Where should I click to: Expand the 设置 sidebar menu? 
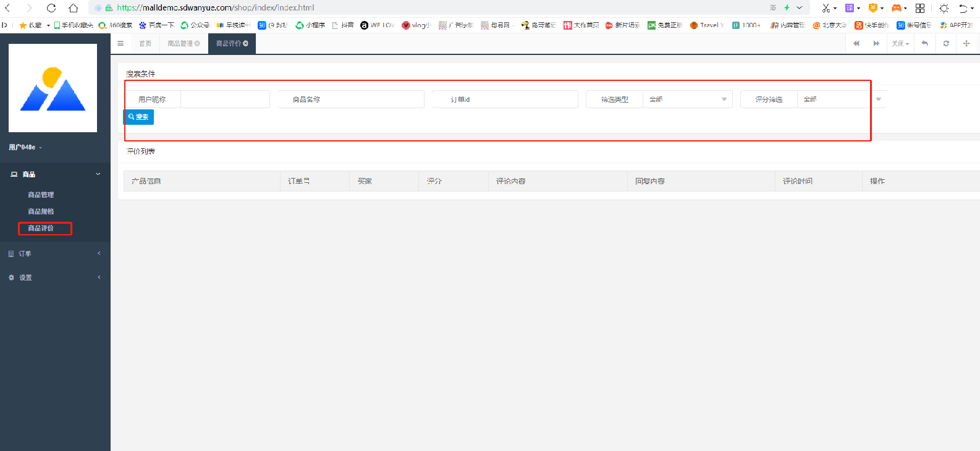(x=55, y=277)
